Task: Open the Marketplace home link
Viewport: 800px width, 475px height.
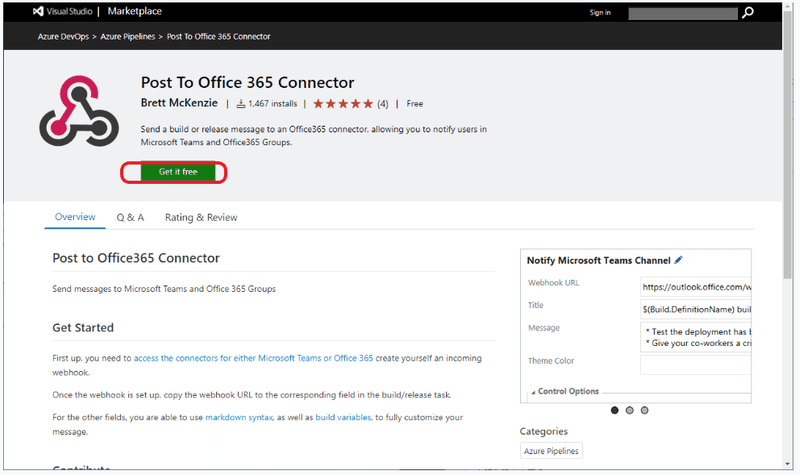Action: pos(134,11)
